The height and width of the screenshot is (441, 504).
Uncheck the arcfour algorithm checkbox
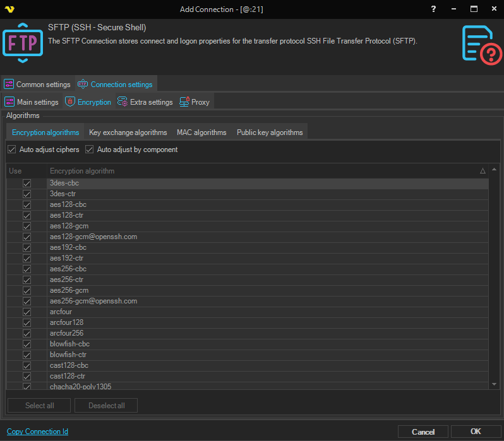click(x=27, y=312)
